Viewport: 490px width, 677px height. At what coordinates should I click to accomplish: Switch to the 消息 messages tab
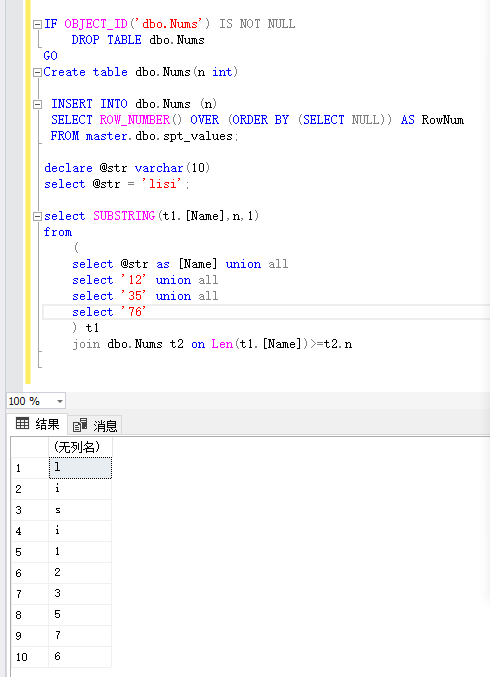tap(95, 425)
